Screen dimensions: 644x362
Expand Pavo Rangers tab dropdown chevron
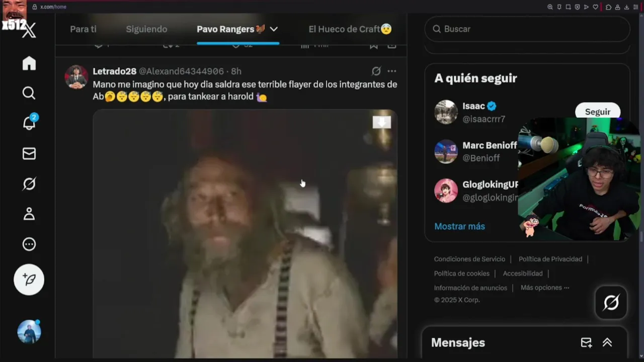coord(274,29)
